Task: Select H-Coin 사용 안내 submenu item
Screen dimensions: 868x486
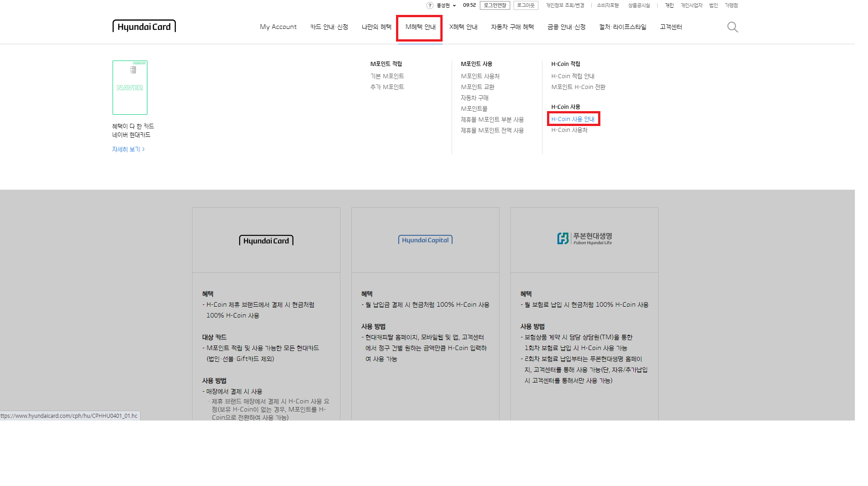Action: click(573, 119)
